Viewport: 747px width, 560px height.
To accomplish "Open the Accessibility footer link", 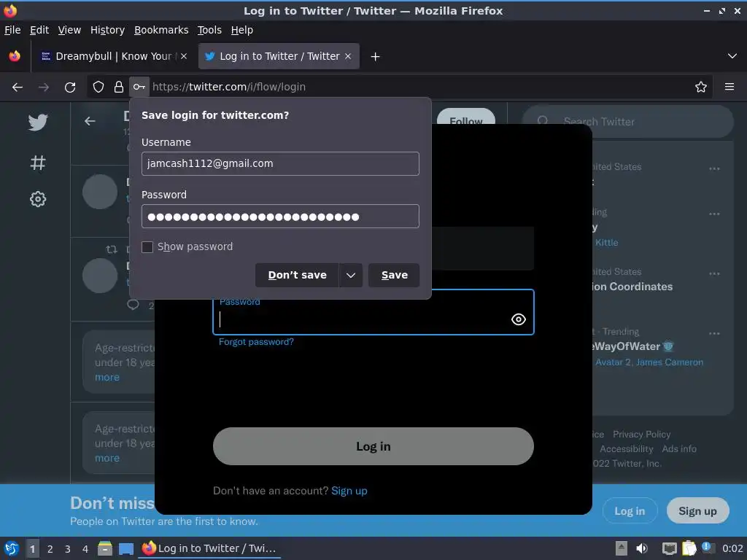I will click(x=627, y=449).
